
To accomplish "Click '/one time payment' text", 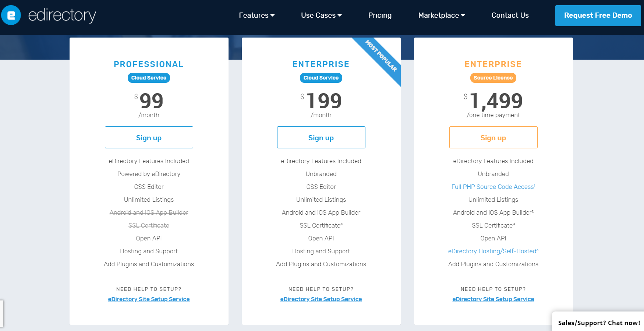I will pyautogui.click(x=493, y=115).
